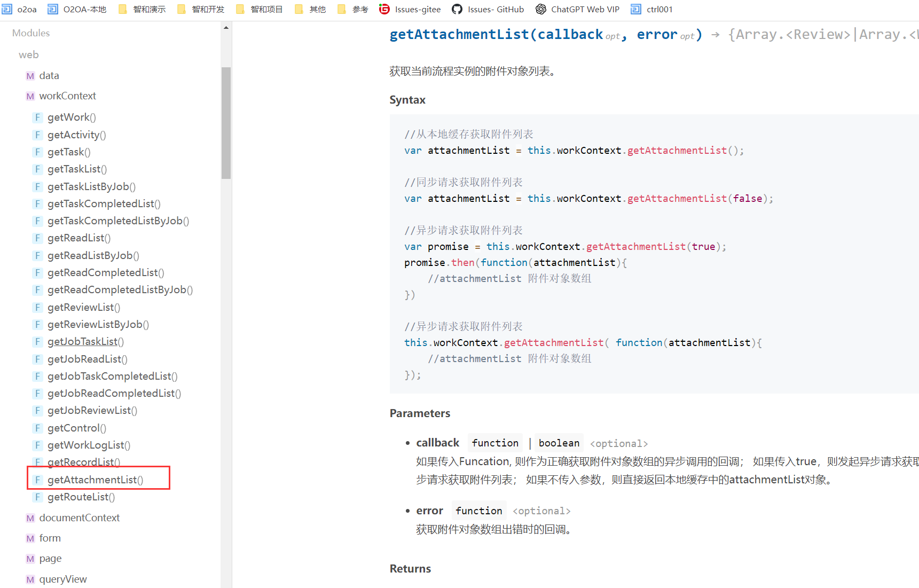Open the 智和项目 bookmark folder
The image size is (919, 588).
click(x=260, y=9)
